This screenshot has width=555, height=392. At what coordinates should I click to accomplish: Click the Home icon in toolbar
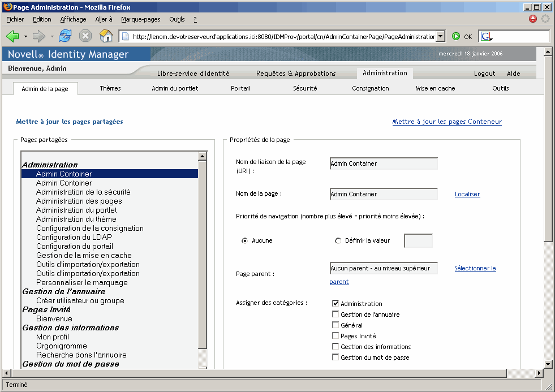tap(106, 36)
